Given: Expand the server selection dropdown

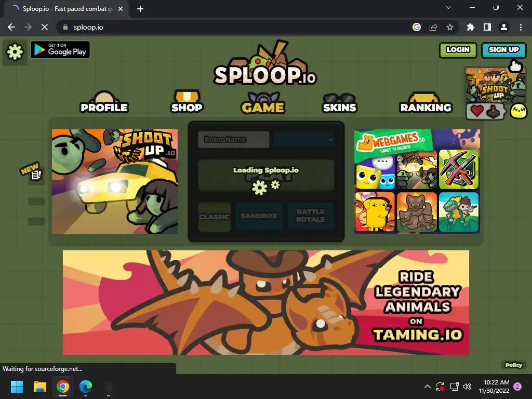Looking at the screenshot, I should click(303, 139).
